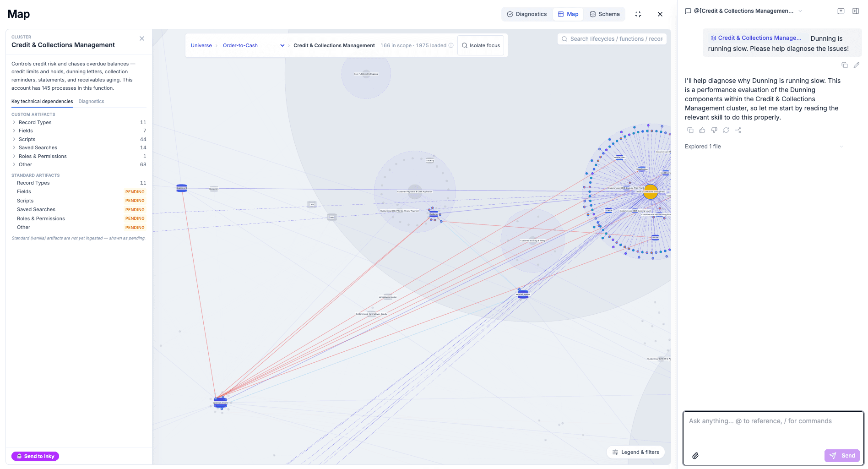The image size is (868, 469).
Task: Switch to Map view tab
Action: (568, 14)
